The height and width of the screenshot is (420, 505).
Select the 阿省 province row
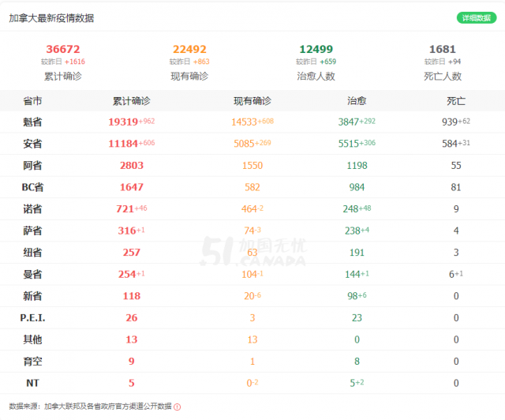point(252,165)
